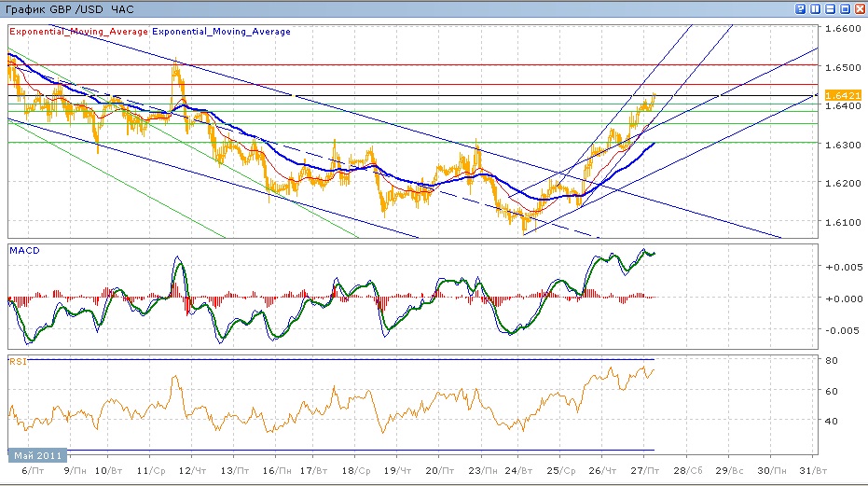Click the +0.005 MACD axis label
This screenshot has width=868, height=486.
click(x=844, y=267)
